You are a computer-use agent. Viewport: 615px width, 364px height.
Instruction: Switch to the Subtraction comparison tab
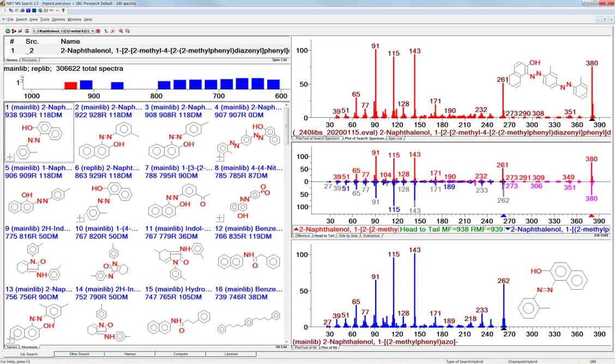(x=372, y=236)
